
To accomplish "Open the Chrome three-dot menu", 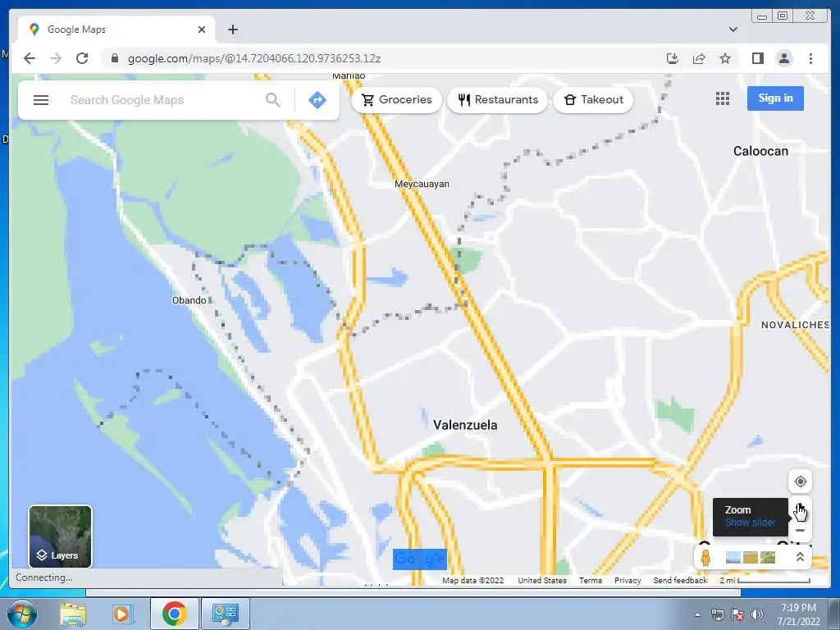I will coord(810,58).
